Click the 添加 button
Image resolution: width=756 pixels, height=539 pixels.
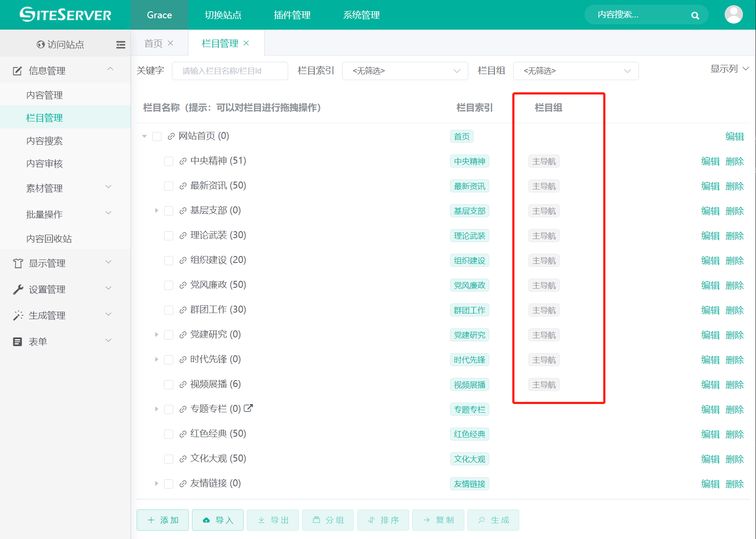pos(162,520)
